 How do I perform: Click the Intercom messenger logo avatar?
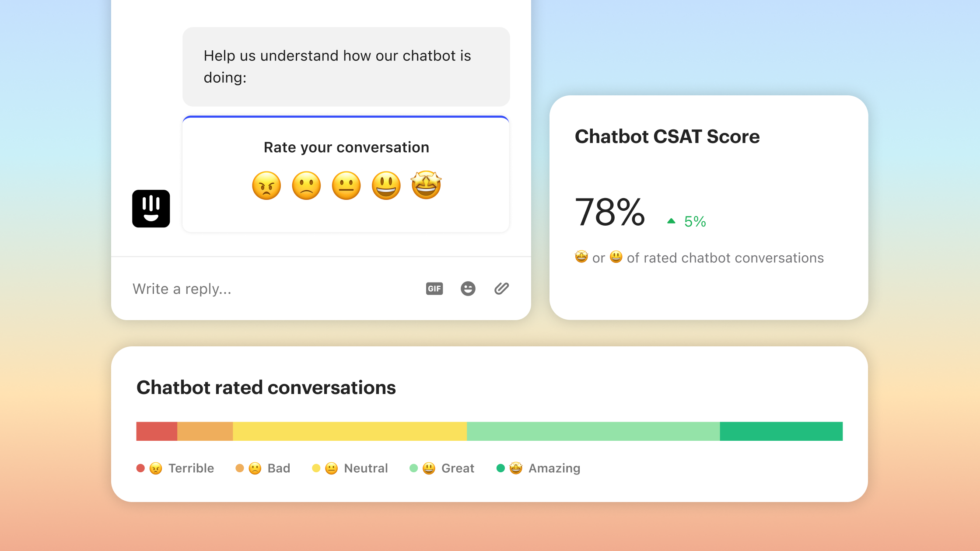click(x=151, y=209)
